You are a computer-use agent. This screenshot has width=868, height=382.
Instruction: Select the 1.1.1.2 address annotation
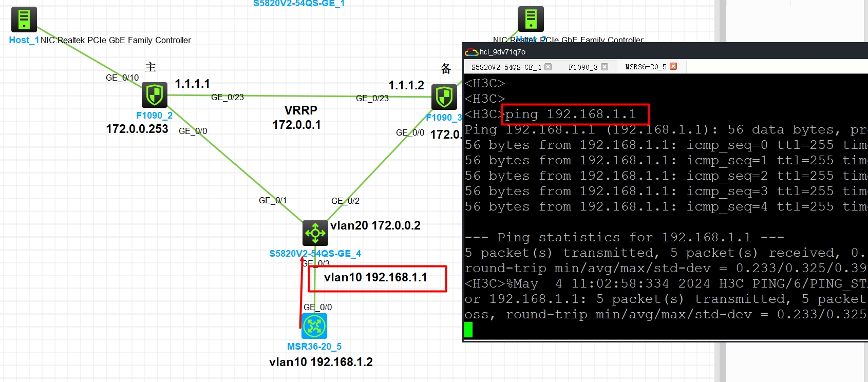pyautogui.click(x=406, y=85)
